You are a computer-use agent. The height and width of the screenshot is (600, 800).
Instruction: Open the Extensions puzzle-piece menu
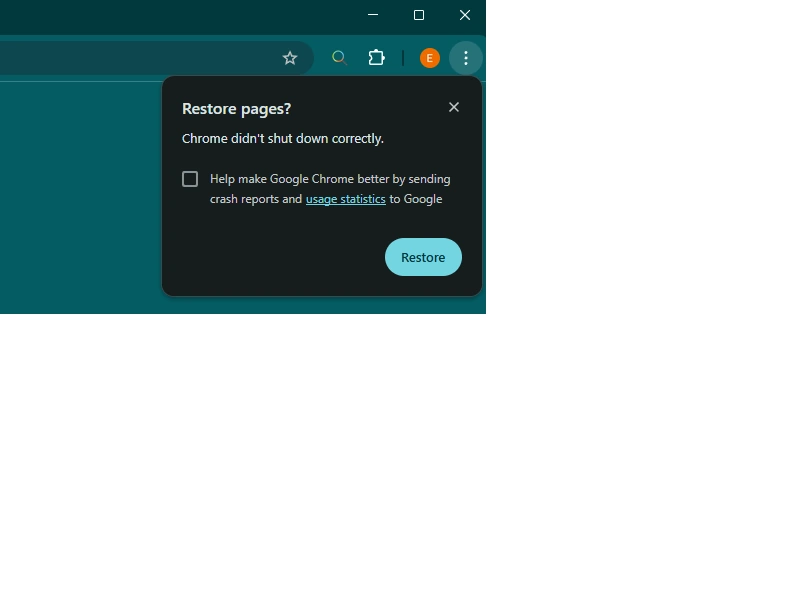click(x=377, y=58)
